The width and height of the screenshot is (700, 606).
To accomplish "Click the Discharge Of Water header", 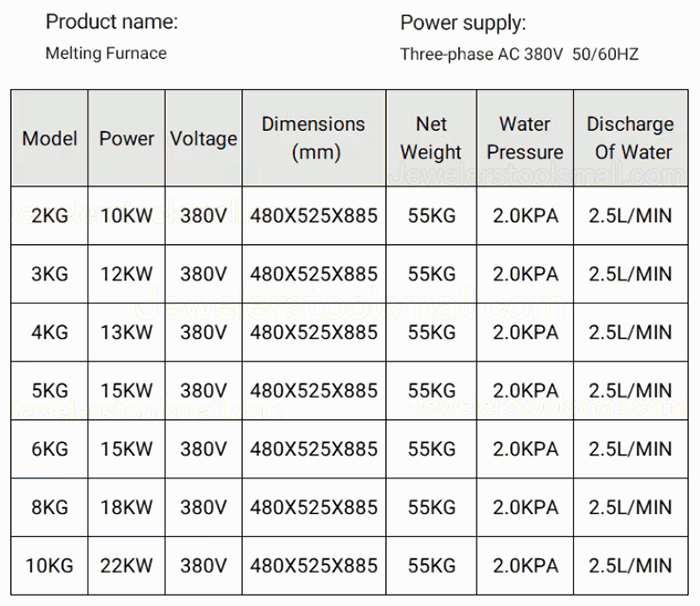I will pos(630,138).
